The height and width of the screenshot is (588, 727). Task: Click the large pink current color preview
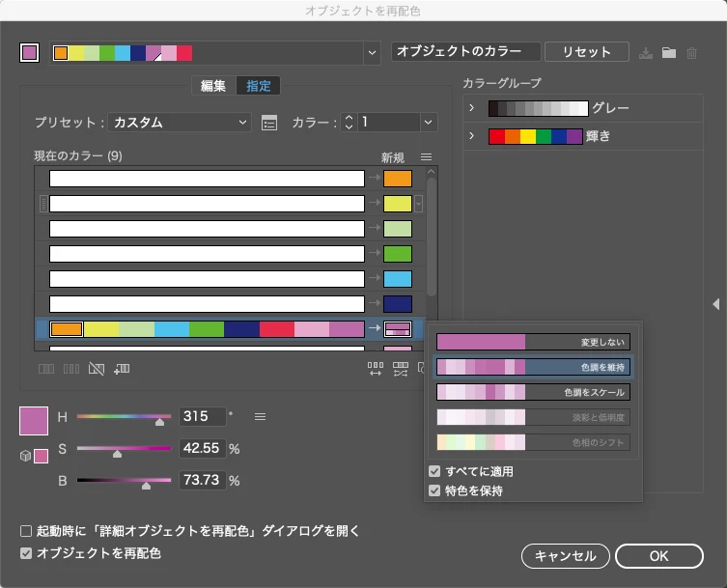point(34,421)
